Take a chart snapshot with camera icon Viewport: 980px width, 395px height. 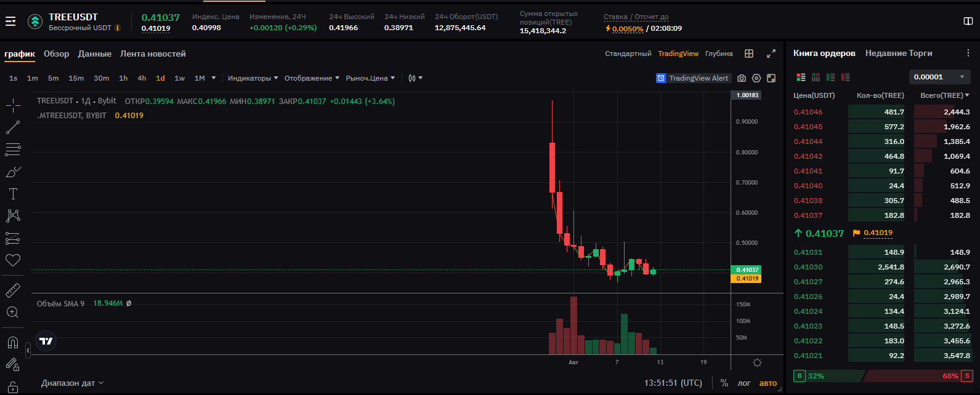(x=742, y=78)
